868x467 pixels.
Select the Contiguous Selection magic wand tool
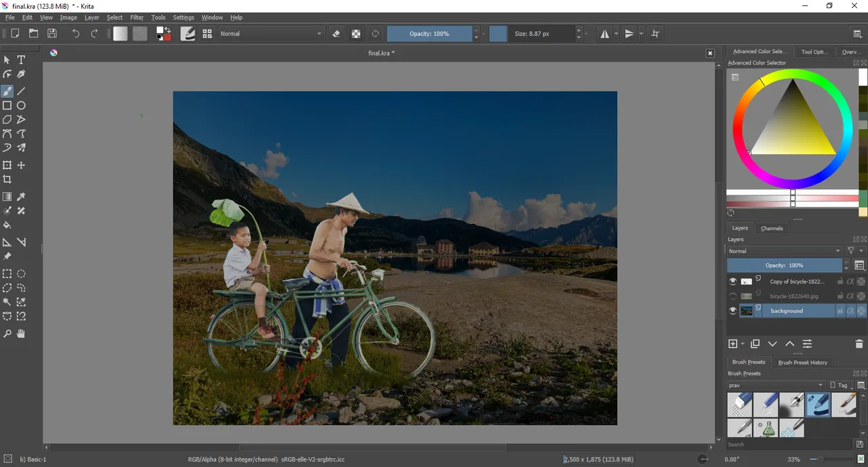point(7,302)
